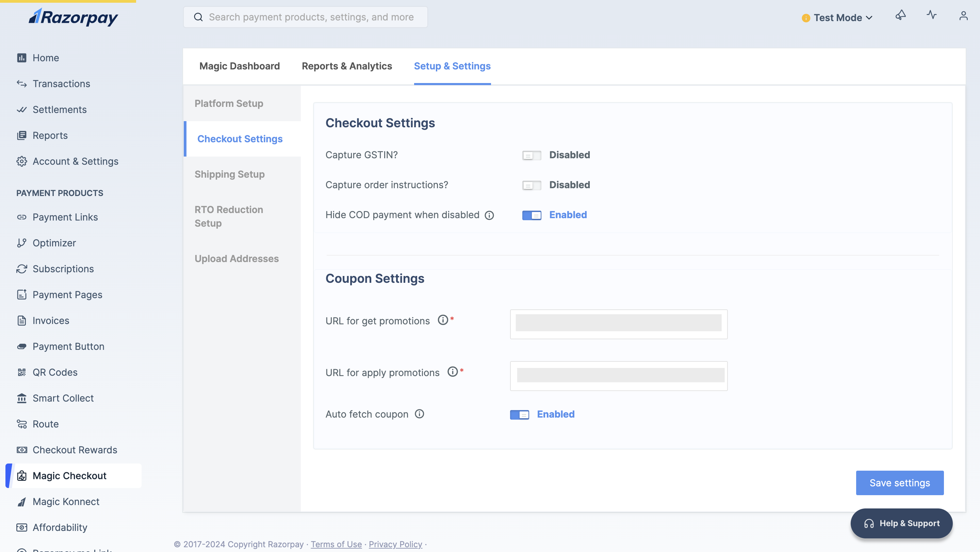Screen dimensions: 980x552
Task: Open the announcements megaphone icon
Action: pos(900,15)
